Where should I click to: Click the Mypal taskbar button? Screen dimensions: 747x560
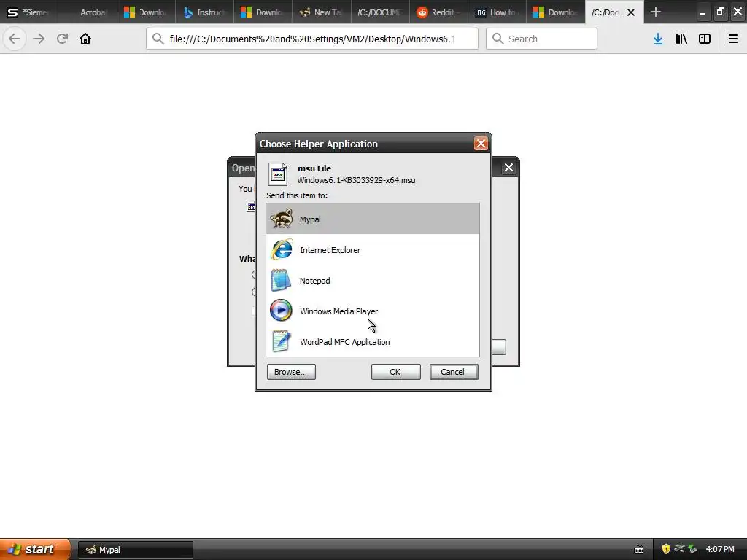coord(135,550)
